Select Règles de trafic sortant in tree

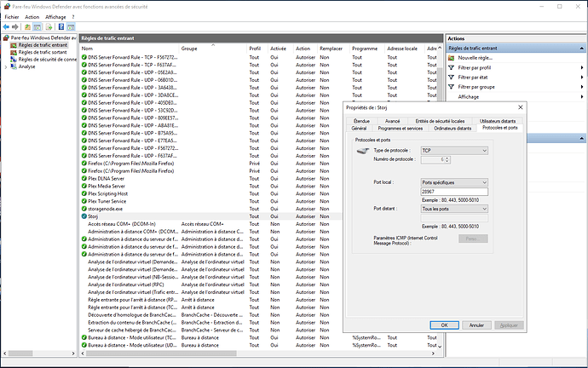(x=43, y=53)
